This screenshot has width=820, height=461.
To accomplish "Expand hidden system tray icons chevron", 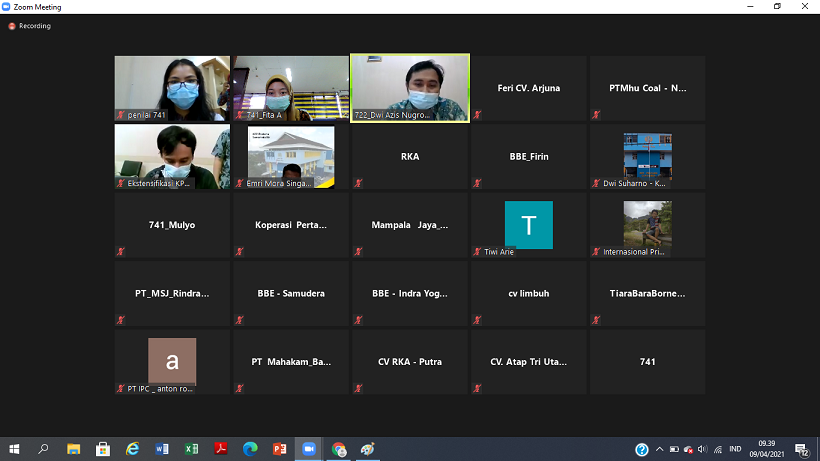I will pyautogui.click(x=660, y=449).
